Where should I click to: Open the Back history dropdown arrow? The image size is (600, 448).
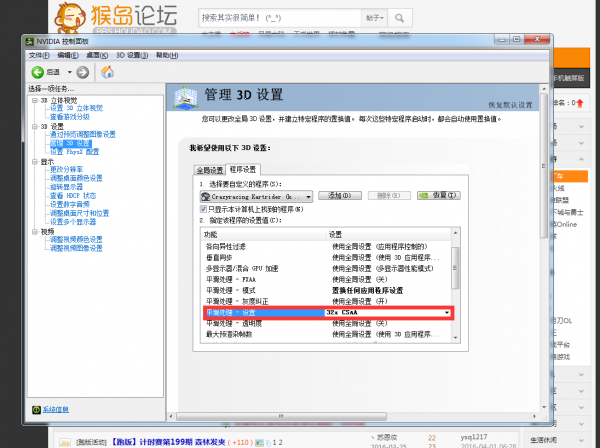point(69,72)
